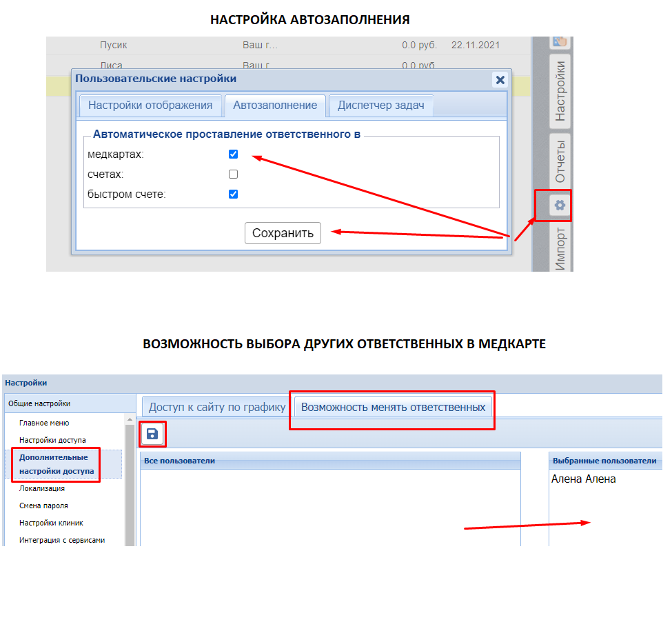Open the vertical Настройки side tab

click(x=560, y=91)
